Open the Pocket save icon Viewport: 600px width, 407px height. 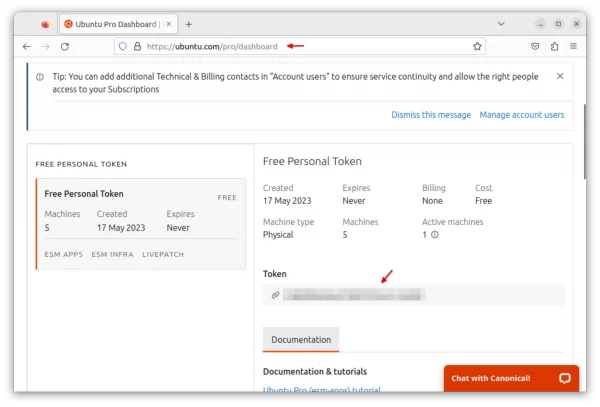(535, 46)
